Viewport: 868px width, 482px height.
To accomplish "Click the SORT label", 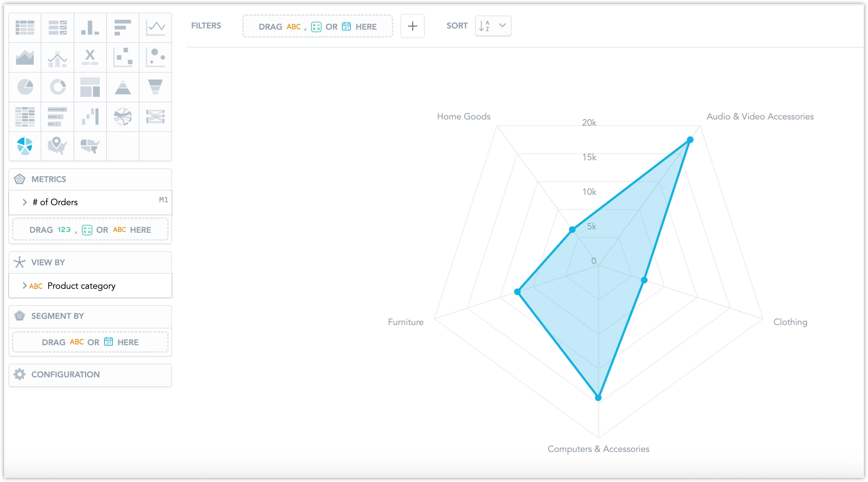I will [x=457, y=26].
